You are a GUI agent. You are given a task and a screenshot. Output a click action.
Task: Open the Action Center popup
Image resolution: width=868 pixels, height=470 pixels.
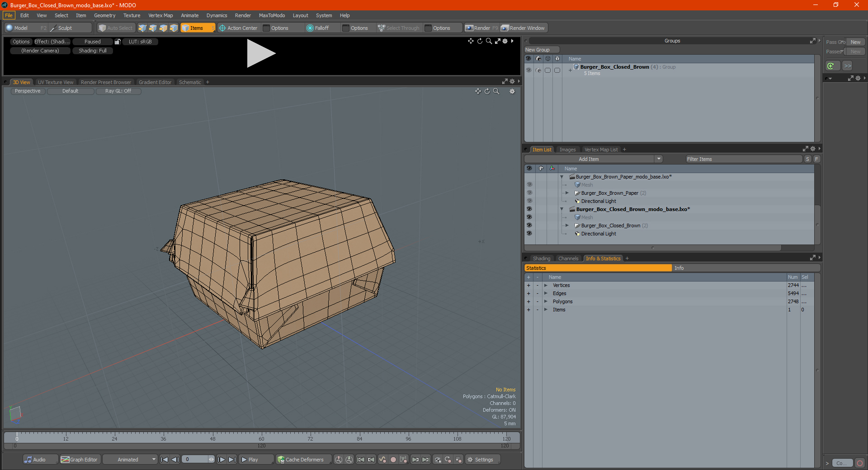[238, 28]
